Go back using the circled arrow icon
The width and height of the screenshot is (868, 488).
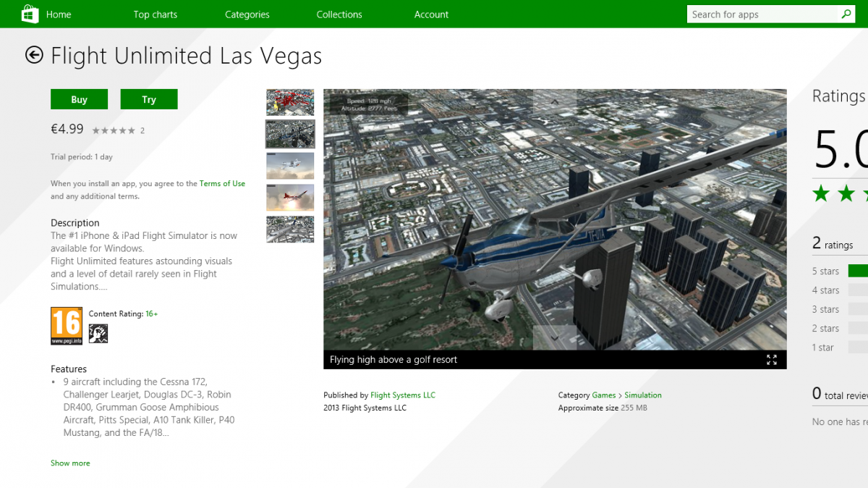[34, 55]
